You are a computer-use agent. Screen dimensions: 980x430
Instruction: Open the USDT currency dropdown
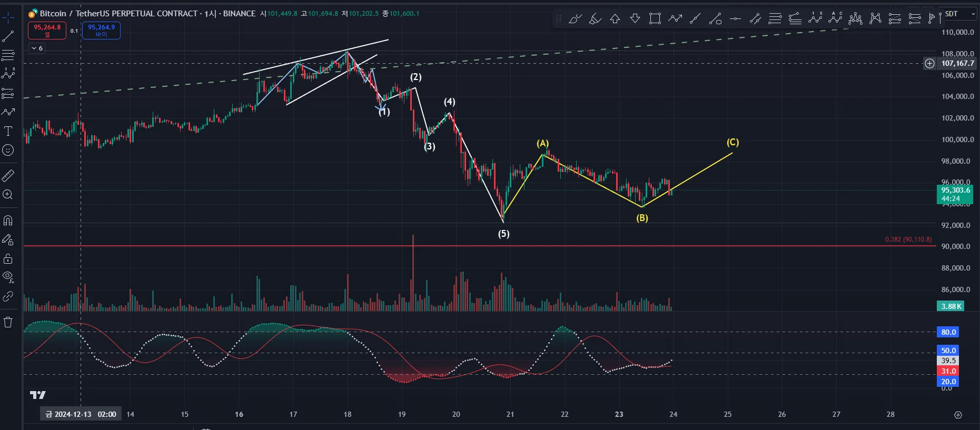tap(959, 14)
